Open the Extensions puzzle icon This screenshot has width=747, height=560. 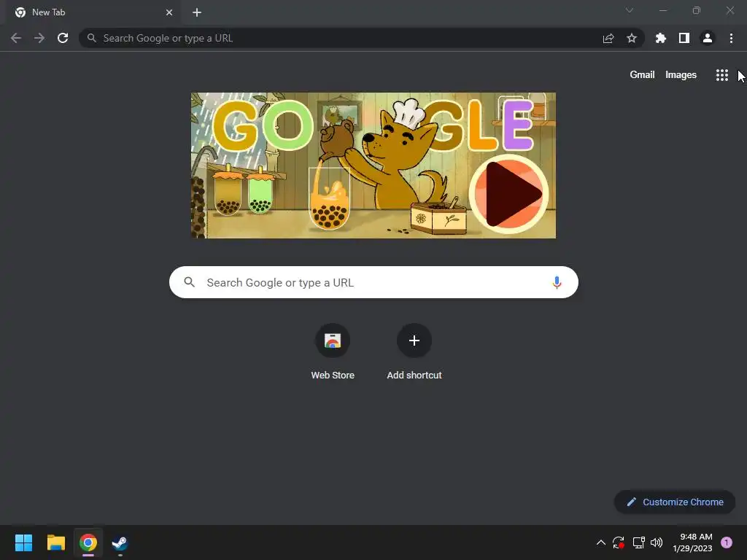661,38
